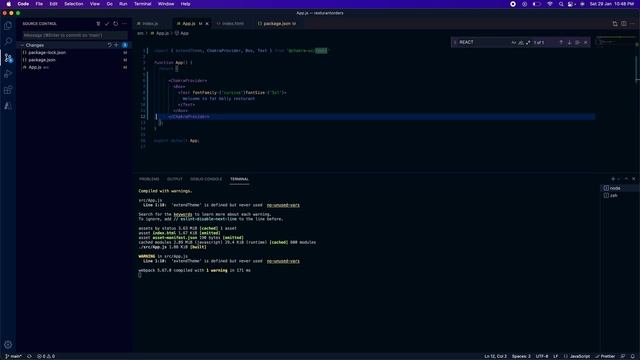
Task: Go to previous match in find widget
Action: tap(561, 42)
